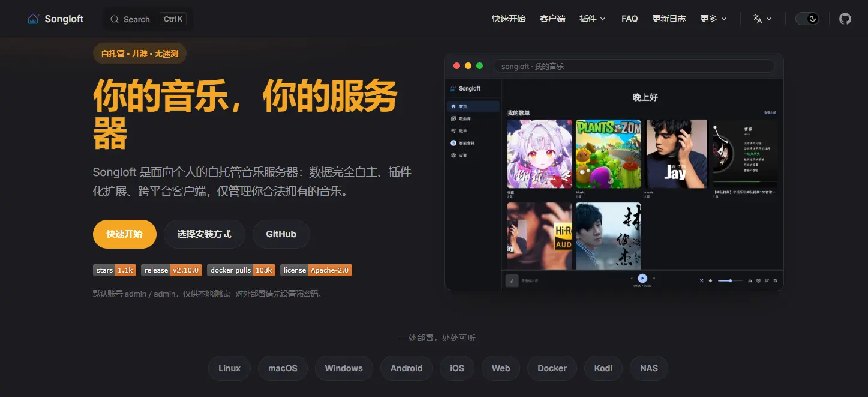Expand the 插件 dropdown menu
Image resolution: width=868 pixels, height=397 pixels.
[593, 19]
